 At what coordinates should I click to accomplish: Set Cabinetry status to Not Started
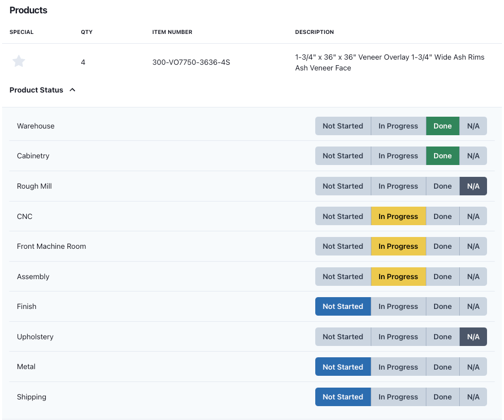coord(343,156)
